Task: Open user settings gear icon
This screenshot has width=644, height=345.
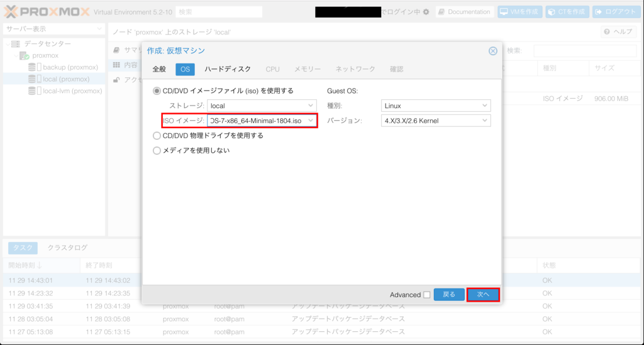Action: point(426,12)
